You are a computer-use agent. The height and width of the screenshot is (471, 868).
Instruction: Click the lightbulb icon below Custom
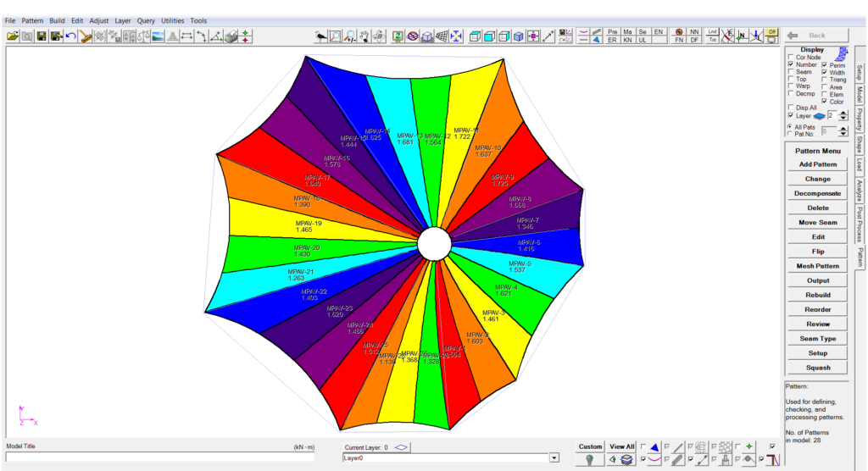588,460
